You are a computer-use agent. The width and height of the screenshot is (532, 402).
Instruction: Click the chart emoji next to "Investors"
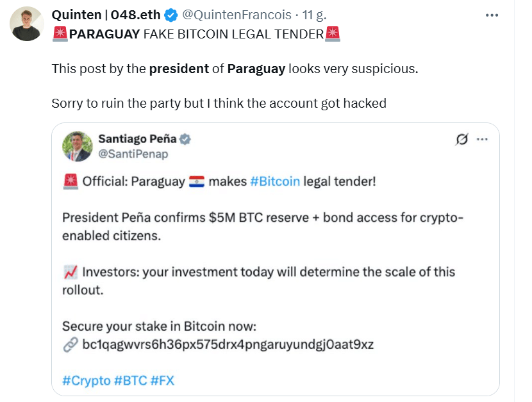click(x=71, y=272)
